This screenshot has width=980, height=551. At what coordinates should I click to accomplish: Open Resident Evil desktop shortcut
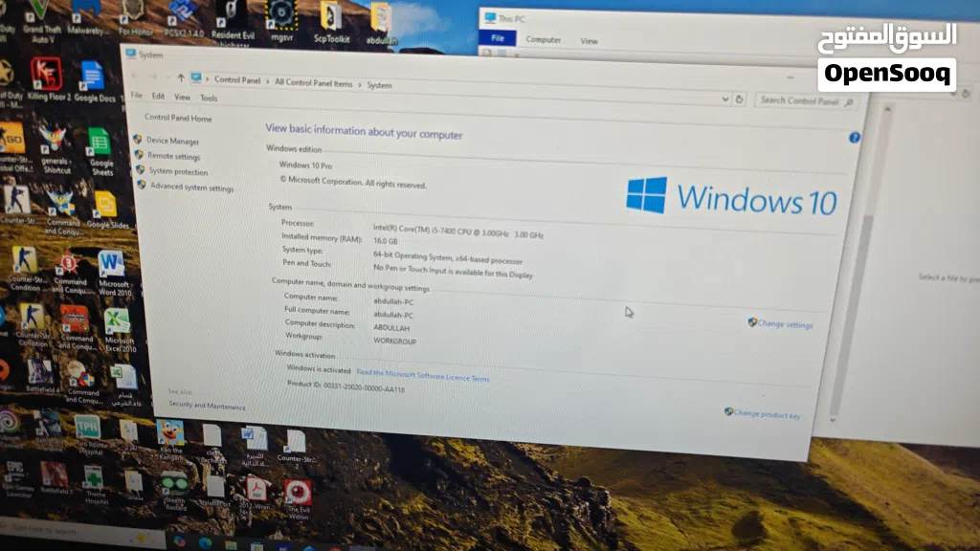pyautogui.click(x=232, y=23)
